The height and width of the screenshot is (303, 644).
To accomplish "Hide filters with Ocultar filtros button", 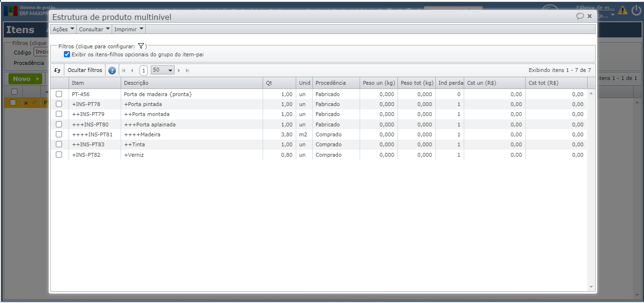I will [85, 70].
